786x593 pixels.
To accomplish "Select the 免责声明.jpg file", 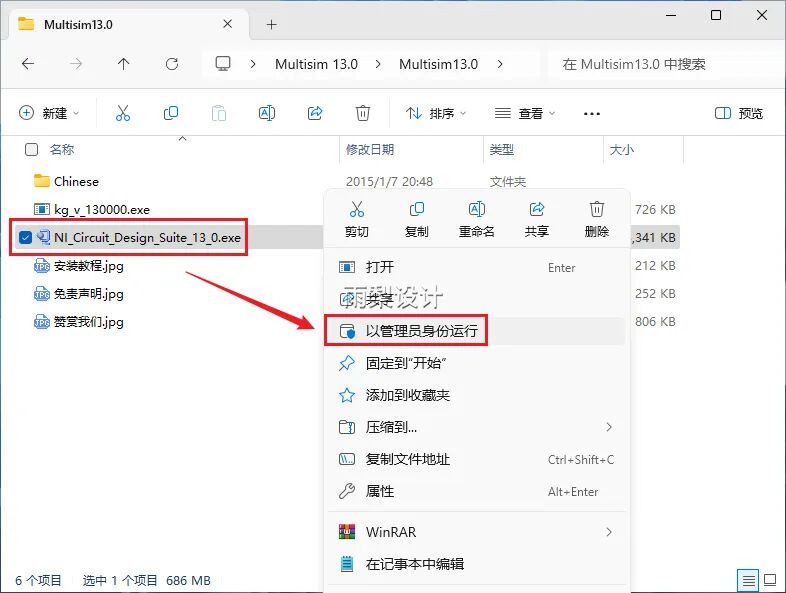I will [89, 294].
